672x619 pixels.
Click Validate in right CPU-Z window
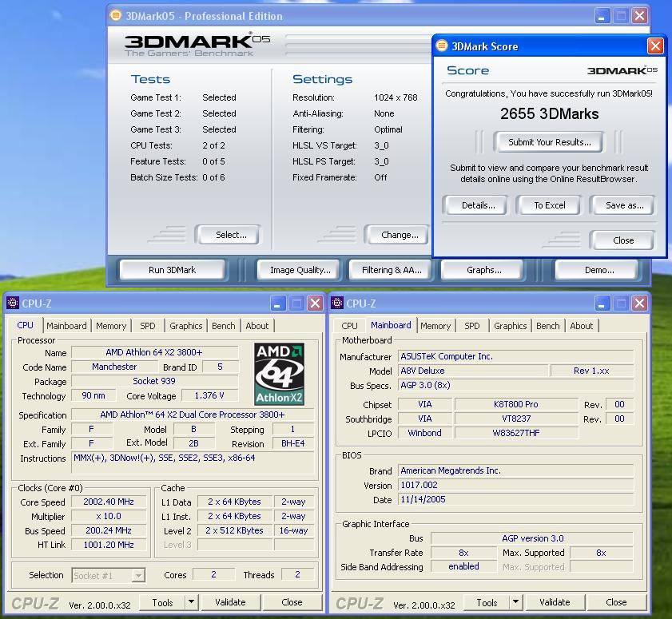555,602
